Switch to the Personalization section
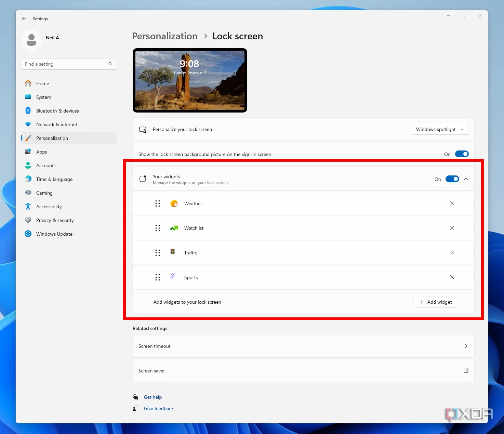Screen dimensions: 504x434 pos(52,138)
